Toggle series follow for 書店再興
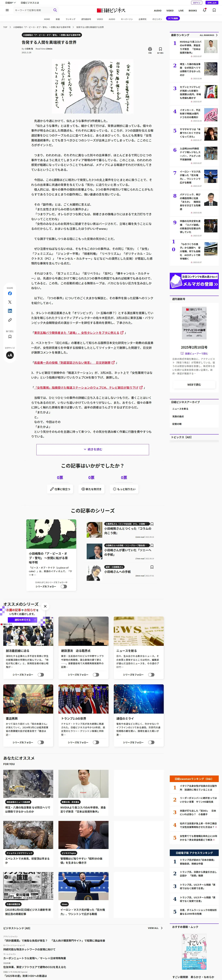This screenshot has width=222, height=980. [x=41, y=742]
